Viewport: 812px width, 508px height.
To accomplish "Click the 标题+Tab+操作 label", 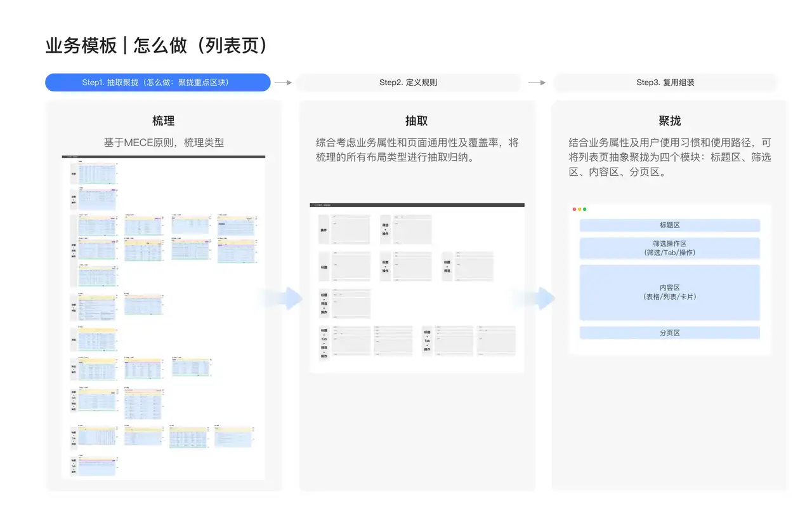I will 427,342.
